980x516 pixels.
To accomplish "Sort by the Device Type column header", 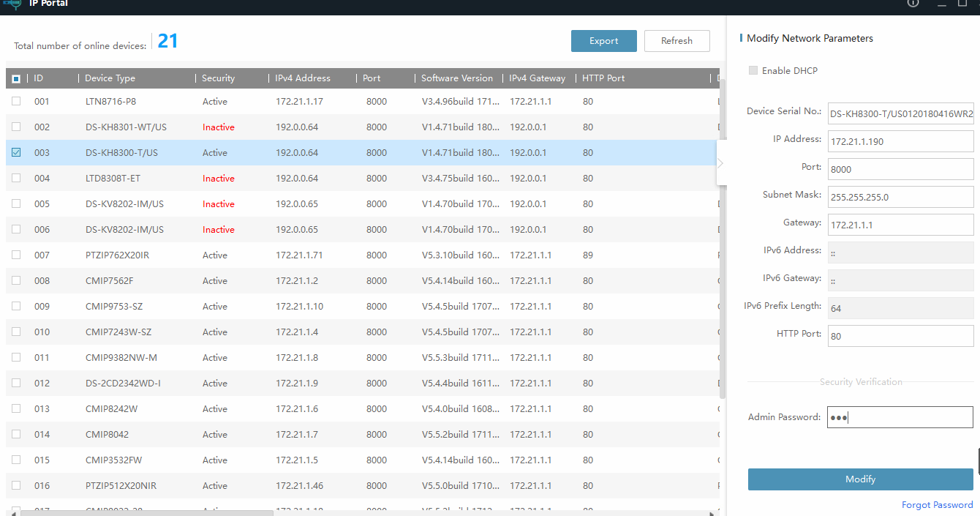I will [x=110, y=78].
